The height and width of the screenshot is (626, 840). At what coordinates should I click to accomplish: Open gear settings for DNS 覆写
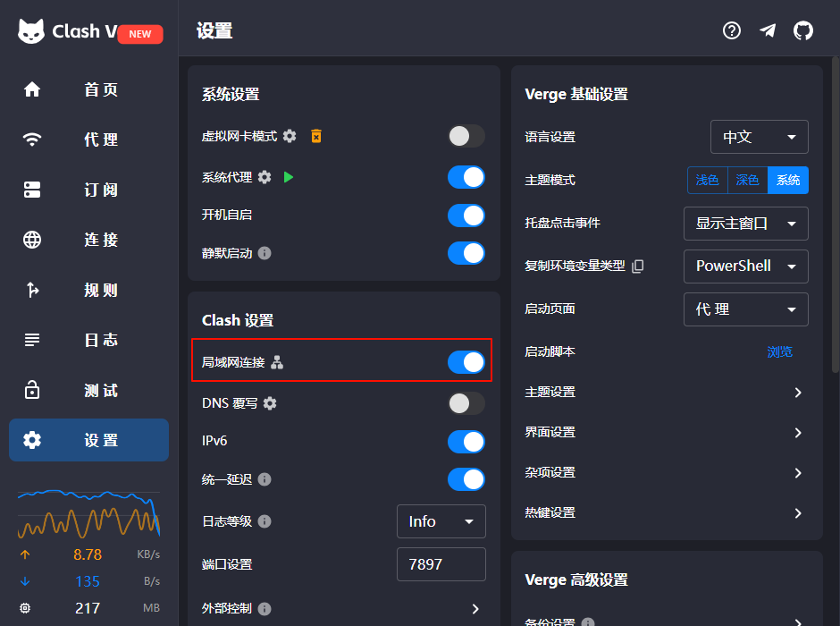point(270,403)
